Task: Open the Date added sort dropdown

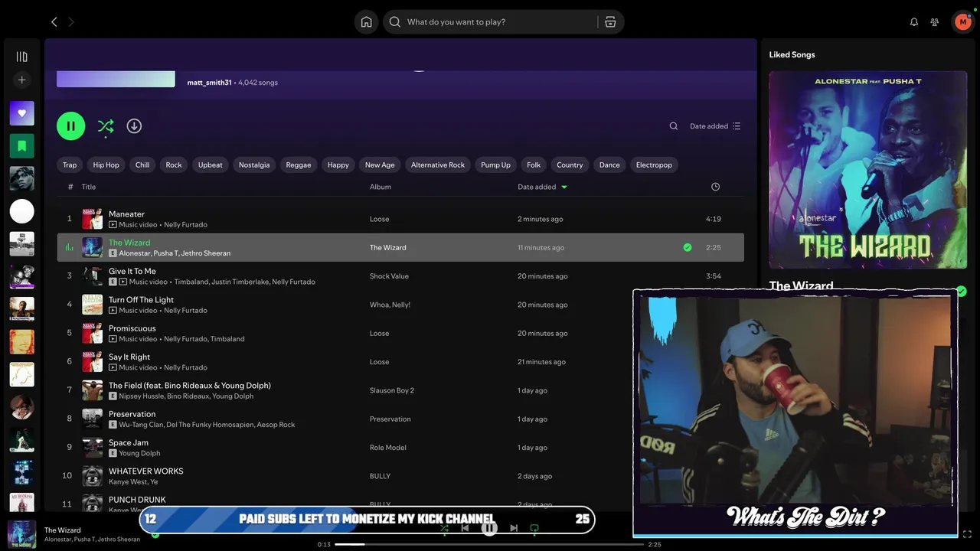Action: tap(715, 126)
